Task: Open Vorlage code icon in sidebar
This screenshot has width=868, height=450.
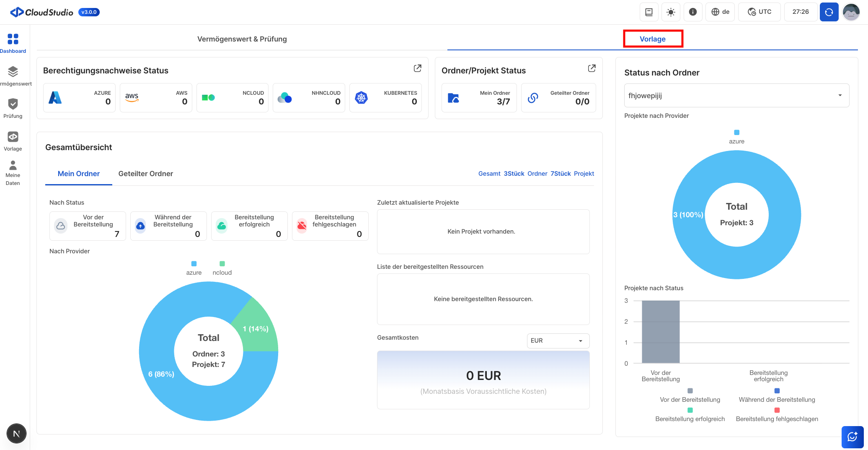Action: click(x=13, y=137)
